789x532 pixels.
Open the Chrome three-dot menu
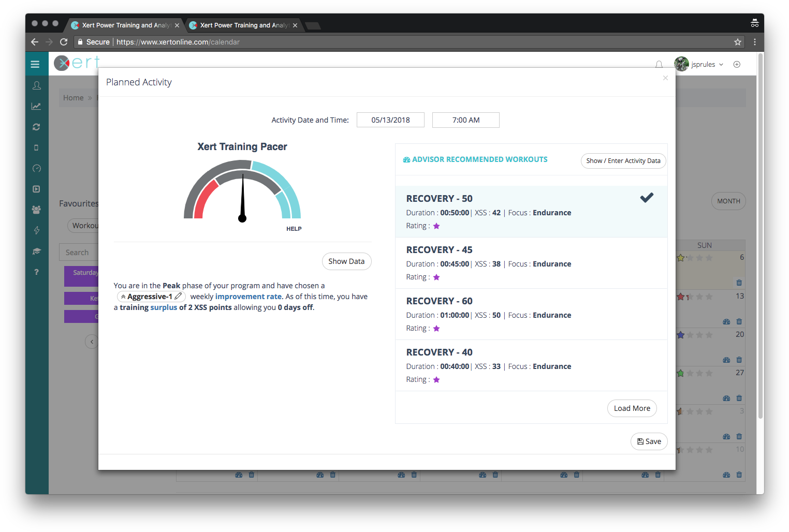click(x=754, y=42)
